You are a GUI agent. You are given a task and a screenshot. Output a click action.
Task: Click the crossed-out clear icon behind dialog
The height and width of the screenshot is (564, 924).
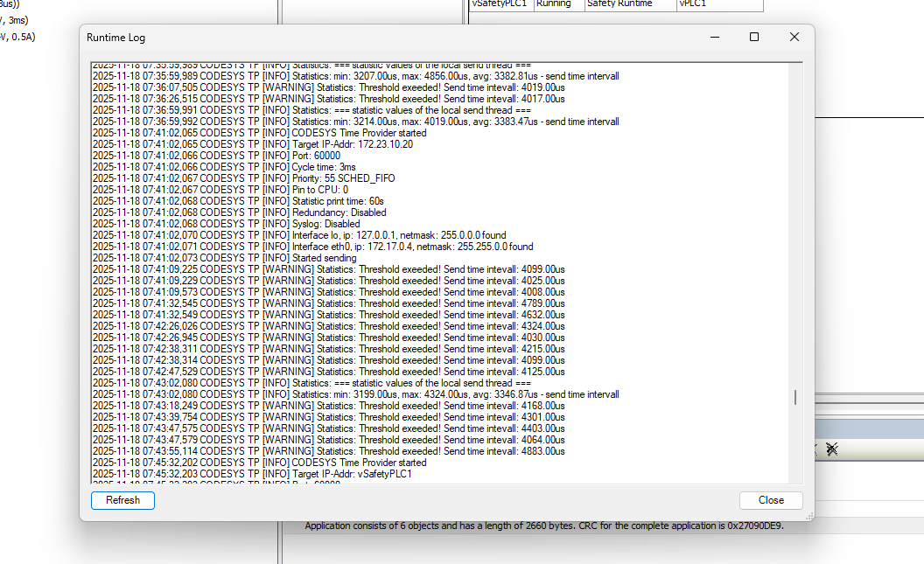click(831, 449)
